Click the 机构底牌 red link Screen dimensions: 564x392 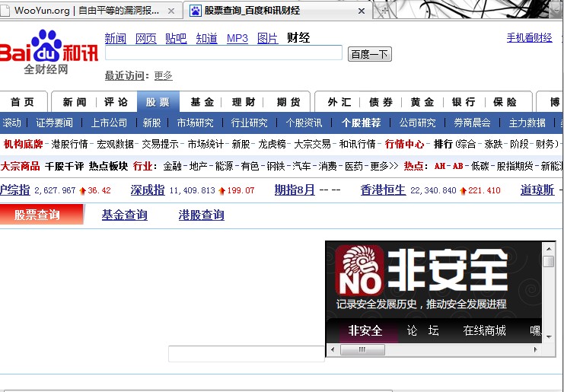tap(23, 144)
